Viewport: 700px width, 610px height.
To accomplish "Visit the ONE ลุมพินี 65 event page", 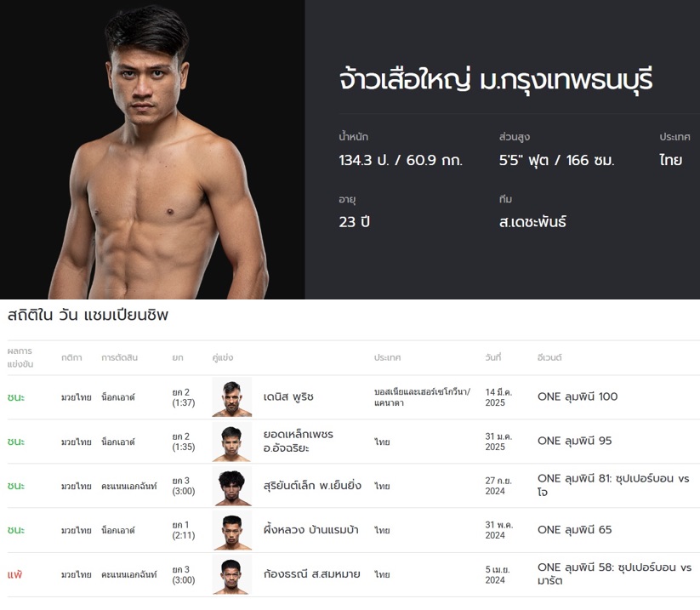I will (x=574, y=530).
